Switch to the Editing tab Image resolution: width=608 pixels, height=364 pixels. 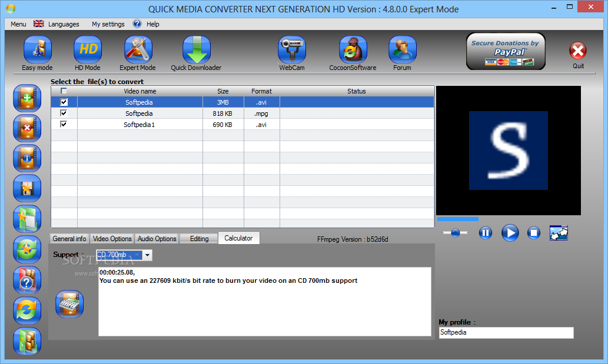tap(200, 239)
